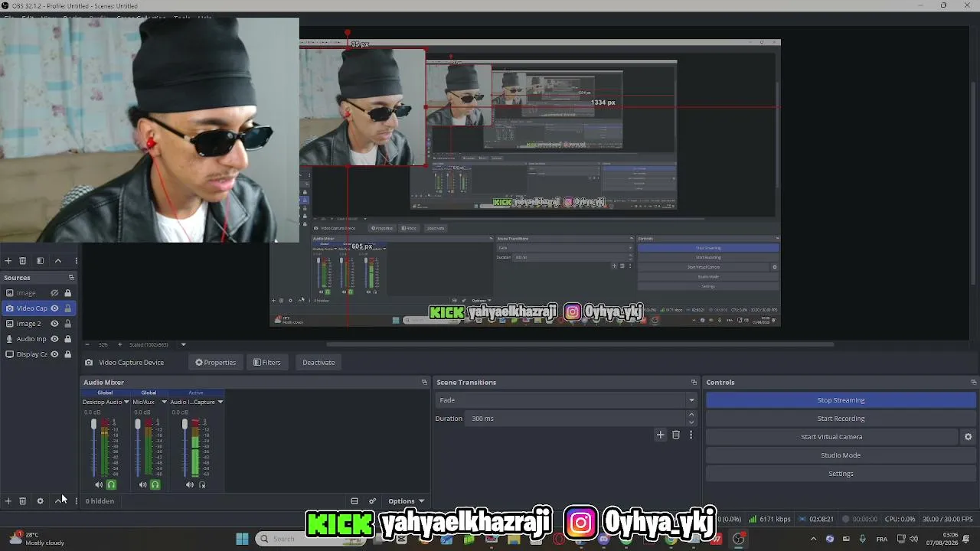Toggle Audio Input Capture monitoring headphone icon
This screenshot has height=551, width=980.
(202, 484)
